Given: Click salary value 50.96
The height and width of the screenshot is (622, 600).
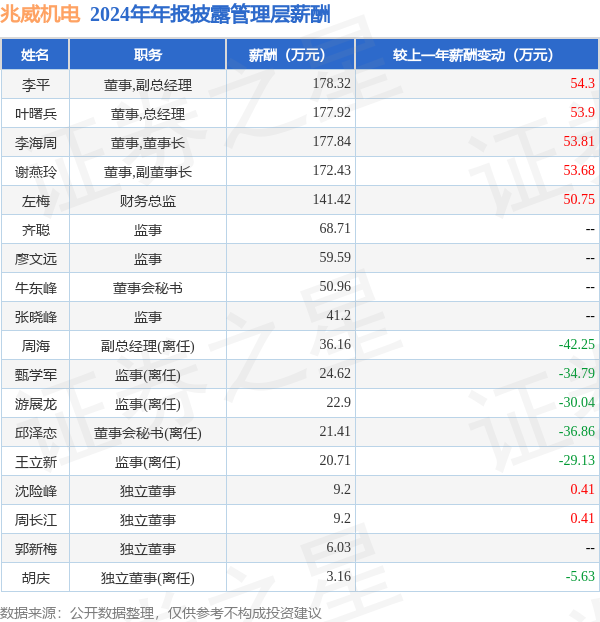Looking at the screenshot, I should click(x=335, y=286).
